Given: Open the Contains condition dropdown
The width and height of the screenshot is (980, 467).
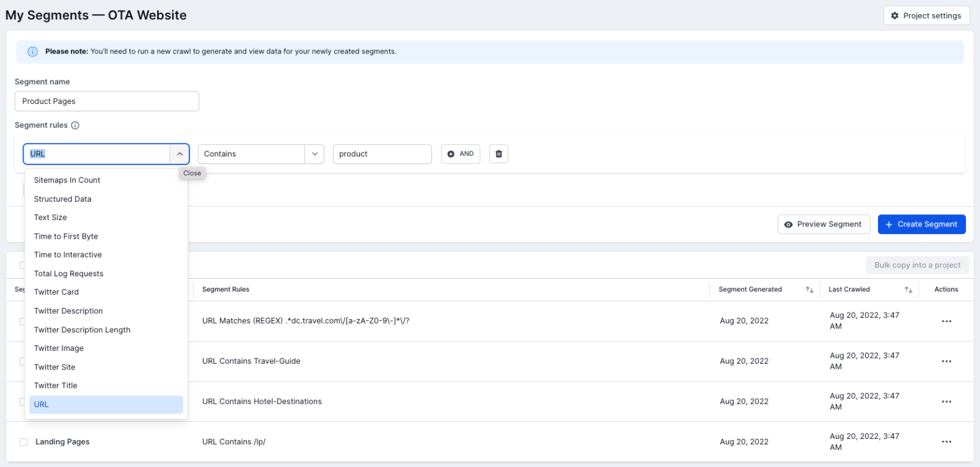Looking at the screenshot, I should pos(260,154).
